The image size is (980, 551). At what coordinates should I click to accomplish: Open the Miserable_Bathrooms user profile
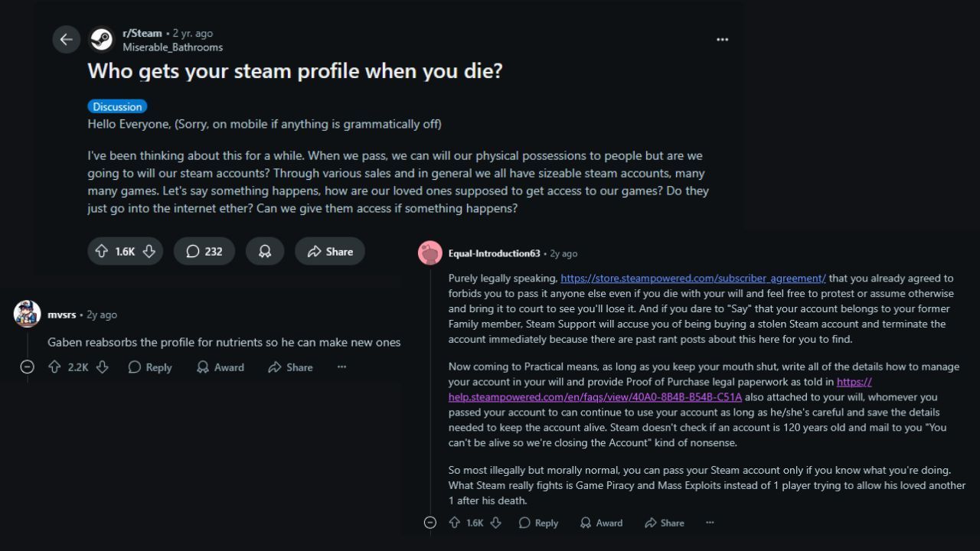tap(172, 47)
